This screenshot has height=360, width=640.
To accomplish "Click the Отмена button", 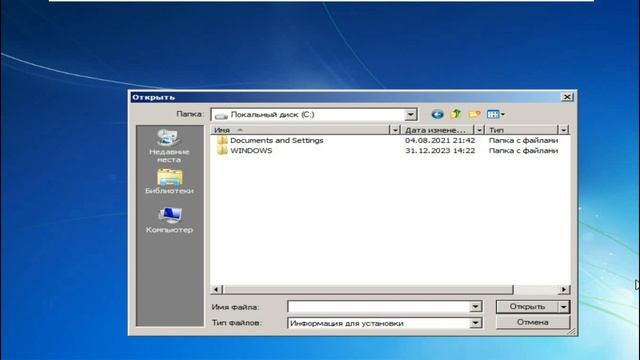I will click(x=533, y=322).
